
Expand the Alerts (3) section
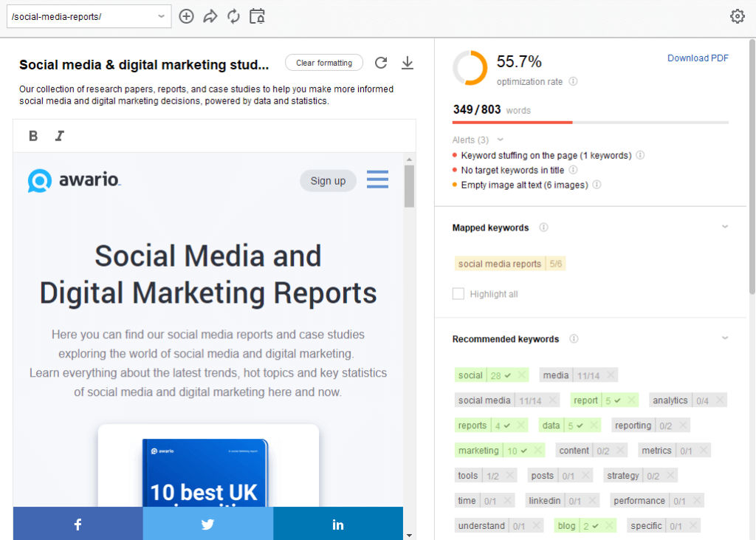pyautogui.click(x=500, y=140)
